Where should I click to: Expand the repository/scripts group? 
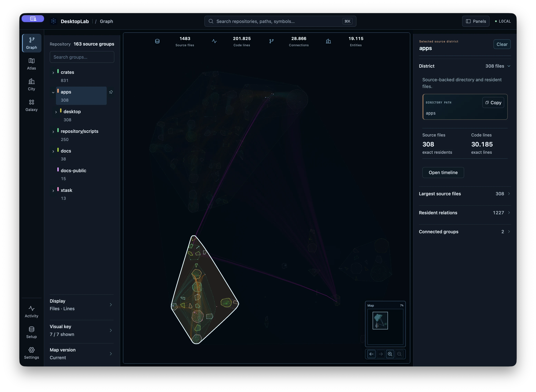coord(53,132)
